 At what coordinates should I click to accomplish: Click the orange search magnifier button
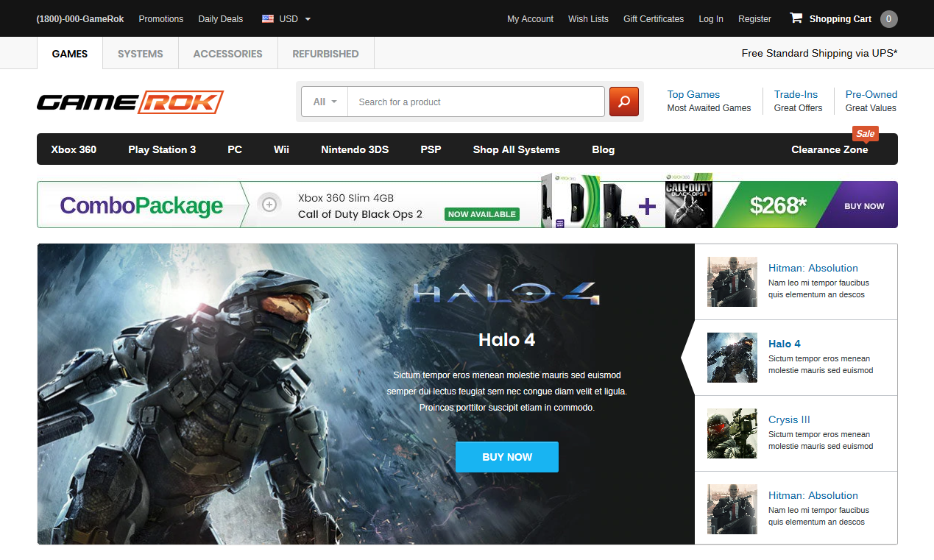623,102
